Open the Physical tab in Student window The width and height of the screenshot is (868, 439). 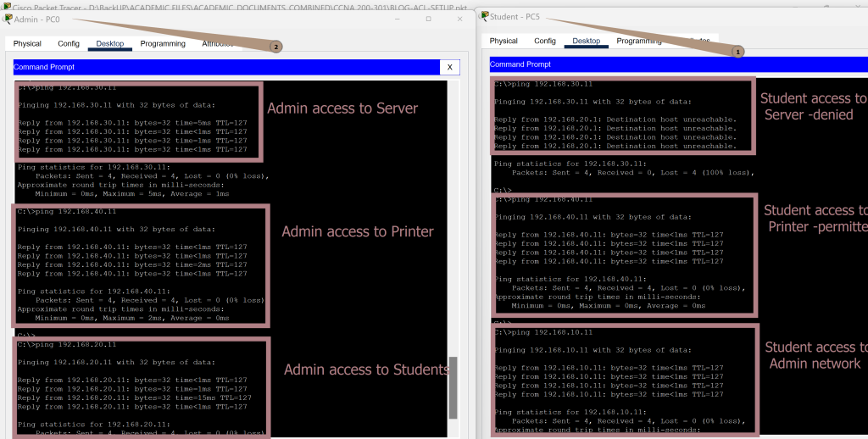(x=504, y=41)
